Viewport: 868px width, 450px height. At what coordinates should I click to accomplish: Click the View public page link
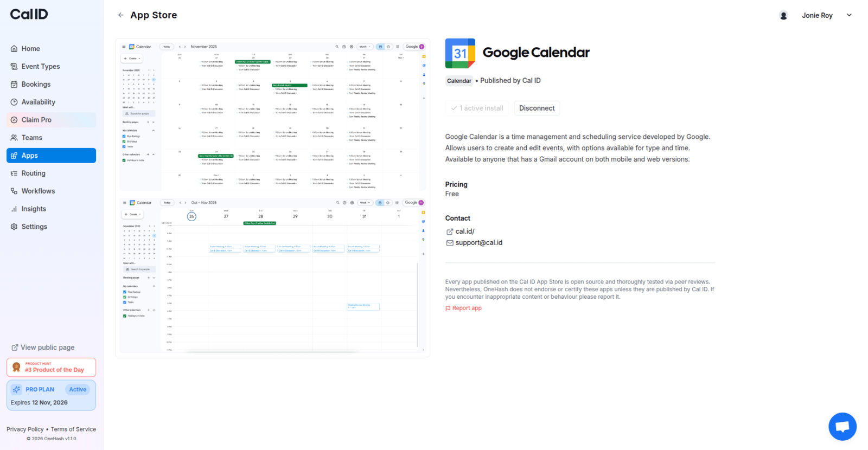tap(43, 348)
